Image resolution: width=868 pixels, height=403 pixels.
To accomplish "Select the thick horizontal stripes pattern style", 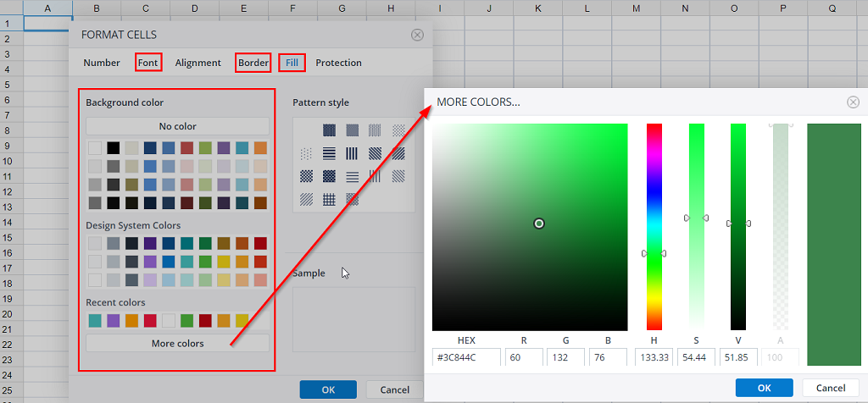I will pos(329,154).
